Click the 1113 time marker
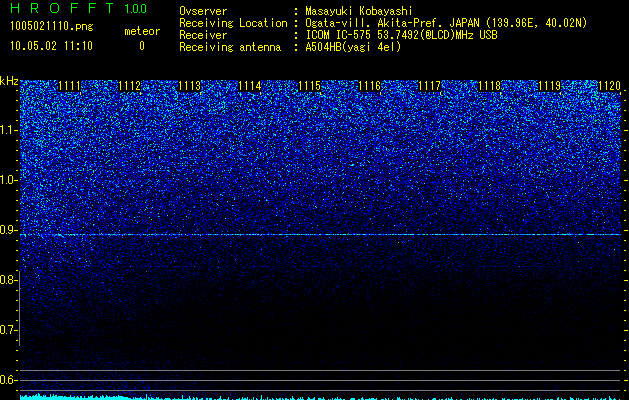Viewport: 629px width, 400px height. pyautogui.click(x=189, y=86)
